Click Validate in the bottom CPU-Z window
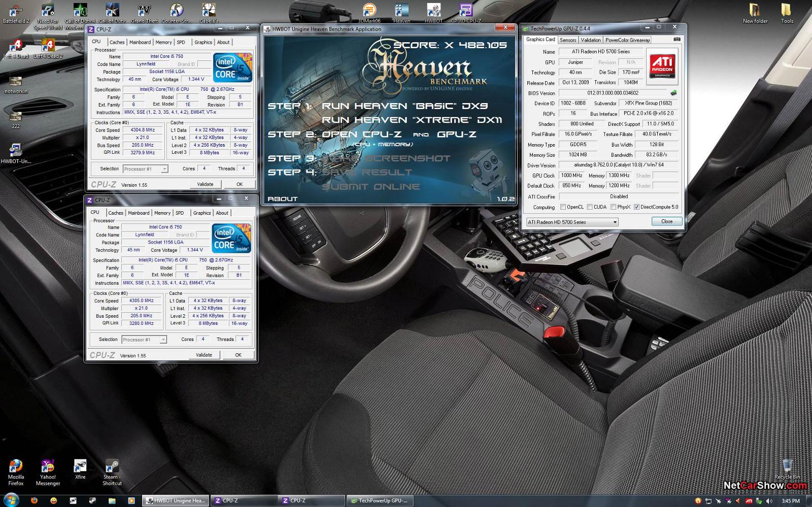Image resolution: width=812 pixels, height=507 pixels. pos(204,355)
